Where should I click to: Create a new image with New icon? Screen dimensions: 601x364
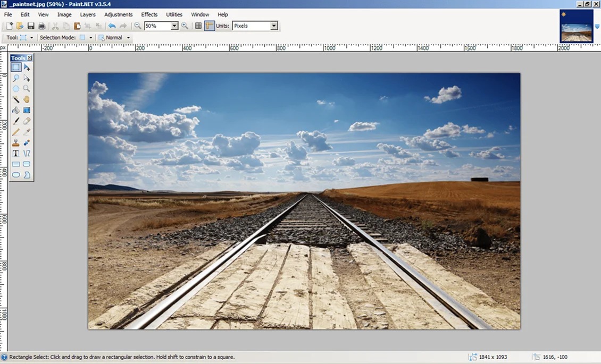point(9,26)
